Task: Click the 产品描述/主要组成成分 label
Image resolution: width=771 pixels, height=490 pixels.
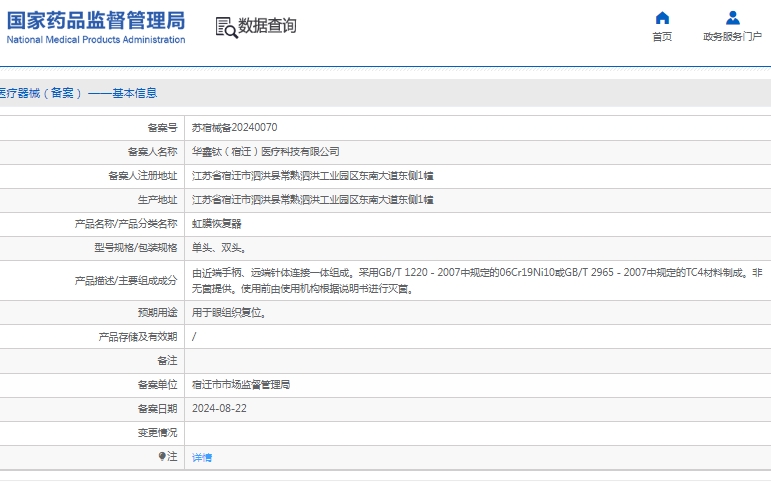Action: tap(126, 281)
